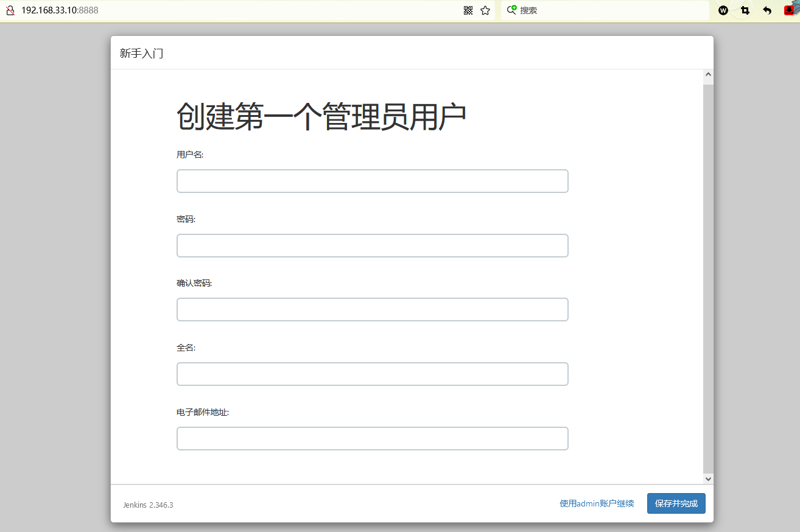The height and width of the screenshot is (532, 800).
Task: Open the round W extension icon
Action: tap(723, 10)
